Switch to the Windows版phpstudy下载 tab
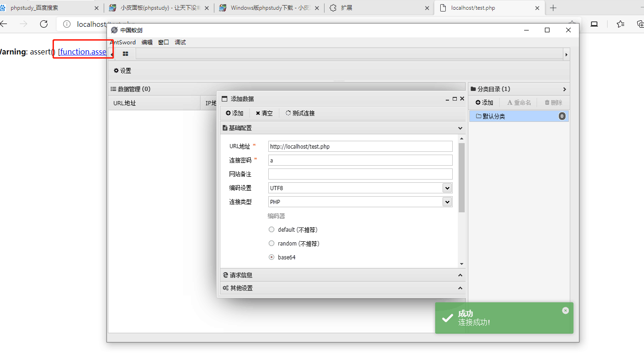The width and height of the screenshot is (644, 360). [269, 8]
